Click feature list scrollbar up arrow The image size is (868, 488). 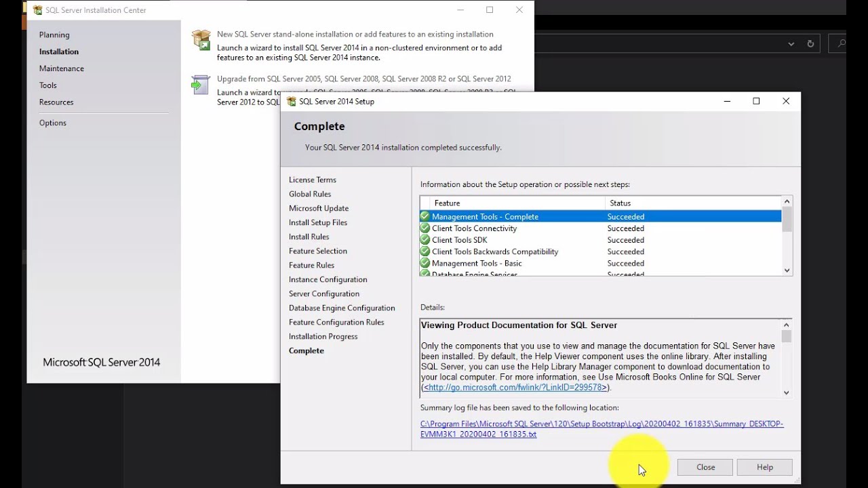(787, 201)
